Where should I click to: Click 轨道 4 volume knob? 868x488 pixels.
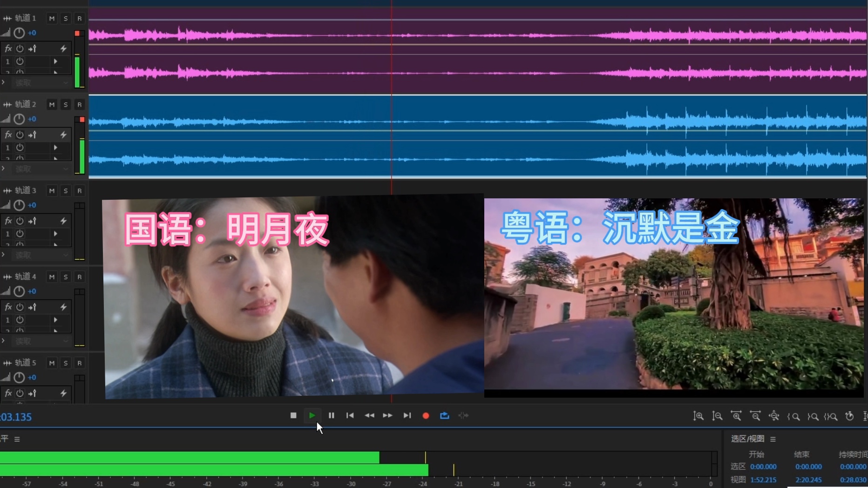coord(19,291)
